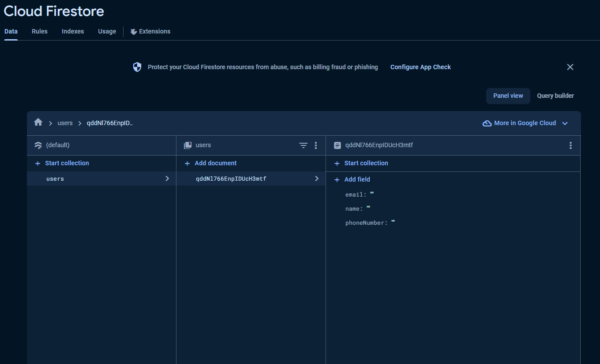
Task: Open the Data tab
Action: point(11,32)
